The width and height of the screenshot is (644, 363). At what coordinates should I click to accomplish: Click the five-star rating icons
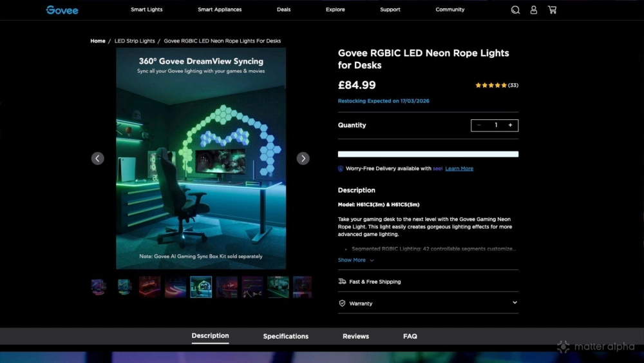pyautogui.click(x=491, y=85)
